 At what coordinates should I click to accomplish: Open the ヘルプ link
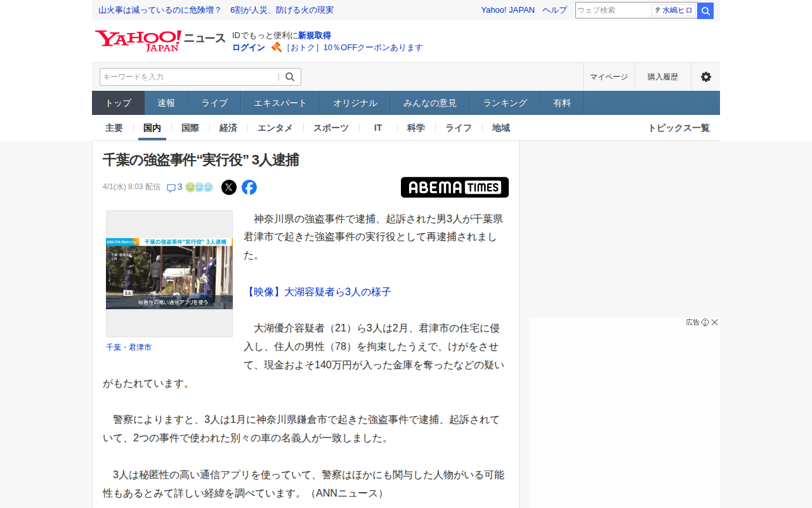click(x=555, y=10)
